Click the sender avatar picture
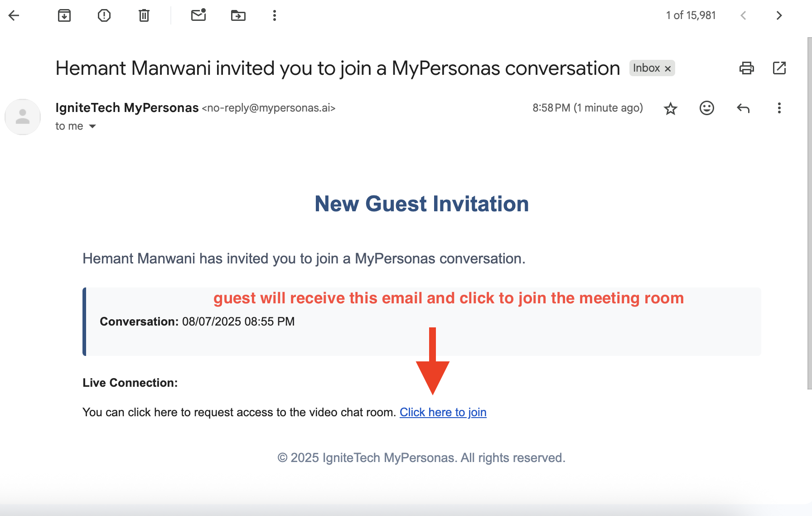Screen dimensions: 812x516 click(23, 117)
